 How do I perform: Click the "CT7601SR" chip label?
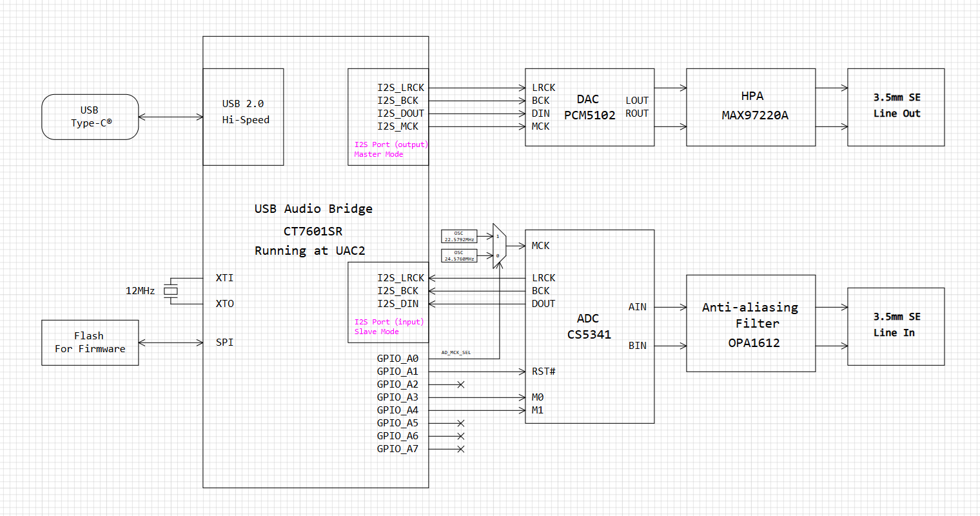pos(313,231)
